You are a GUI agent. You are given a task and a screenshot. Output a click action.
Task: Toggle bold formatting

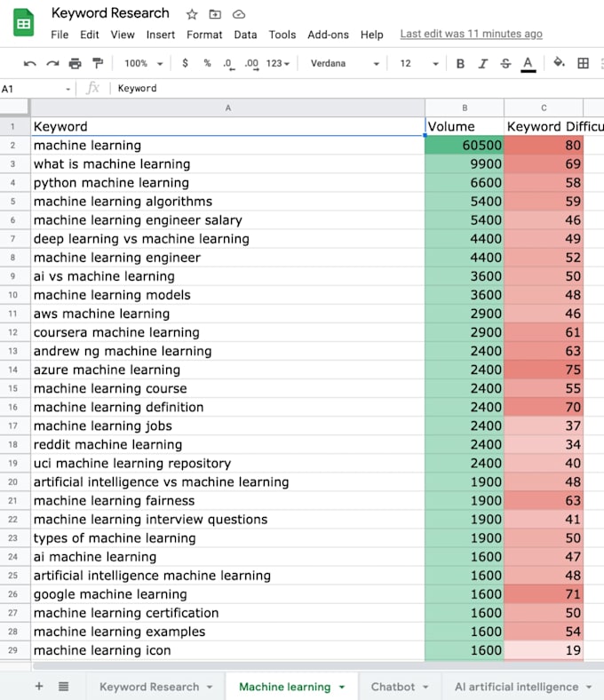tap(460, 63)
